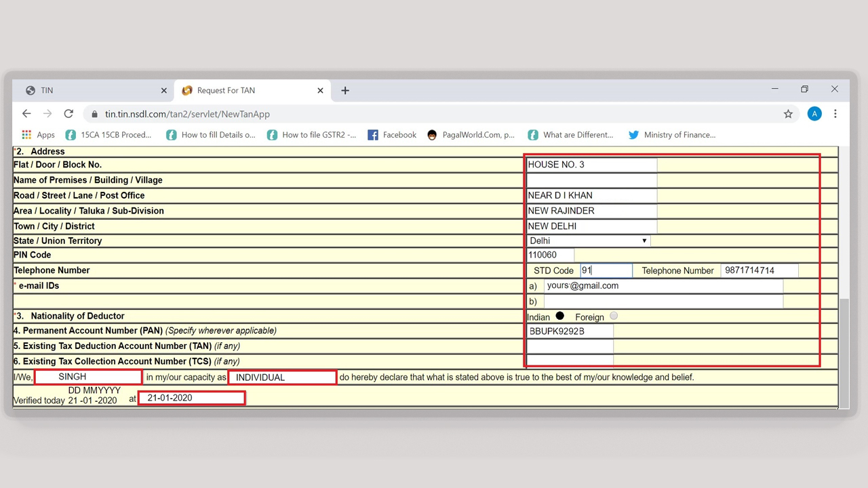This screenshot has width=868, height=488.
Task: Open the Chrome three-dot menu
Action: tap(835, 114)
